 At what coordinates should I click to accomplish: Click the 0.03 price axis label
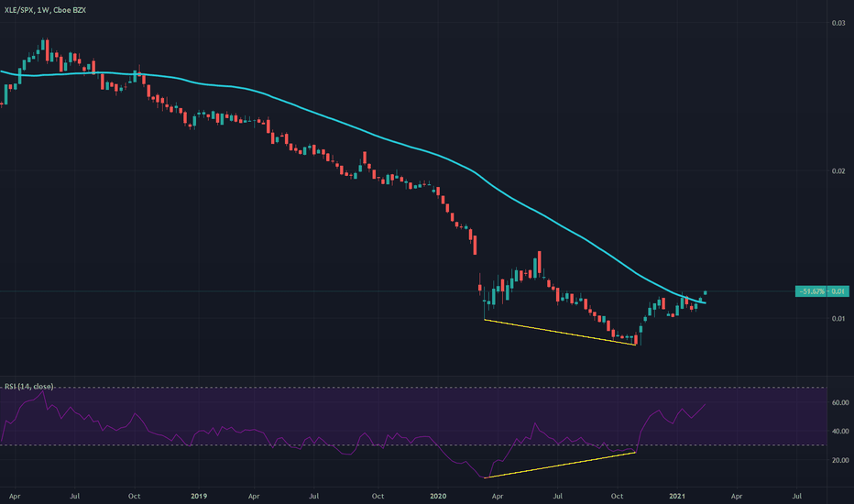tap(838, 23)
